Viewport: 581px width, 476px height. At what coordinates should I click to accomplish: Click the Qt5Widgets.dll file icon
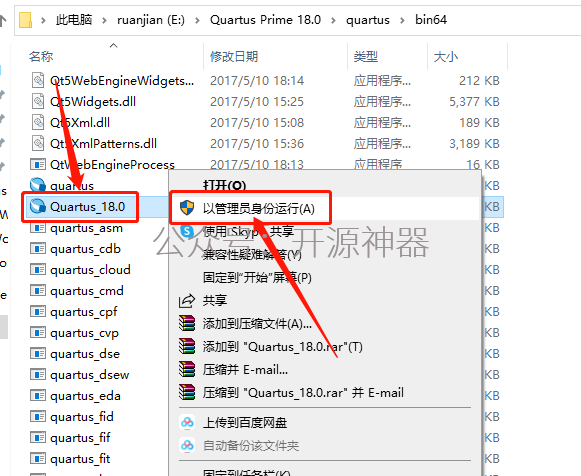(38, 101)
